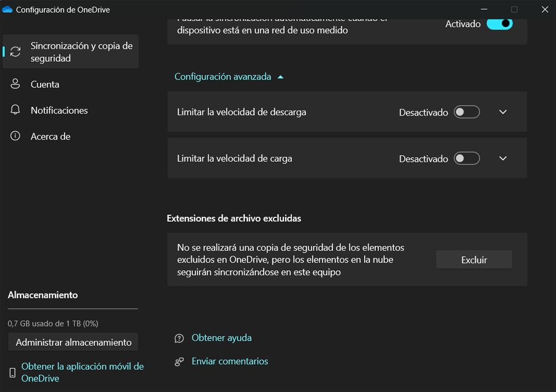This screenshot has height=392, width=556.
Task: Click the phone icon next to the mobile app link
Action: click(x=11, y=372)
